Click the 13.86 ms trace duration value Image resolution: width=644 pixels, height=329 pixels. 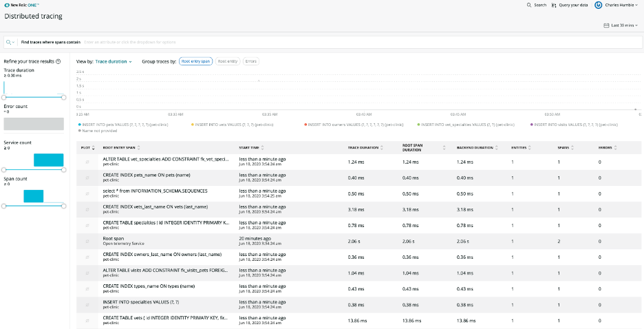click(x=357, y=321)
